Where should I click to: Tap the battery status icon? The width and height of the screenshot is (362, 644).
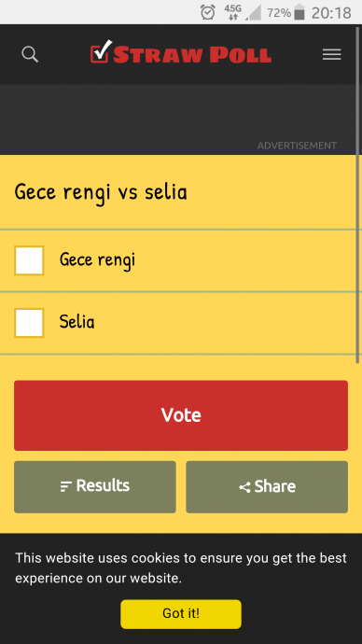pyautogui.click(x=299, y=12)
